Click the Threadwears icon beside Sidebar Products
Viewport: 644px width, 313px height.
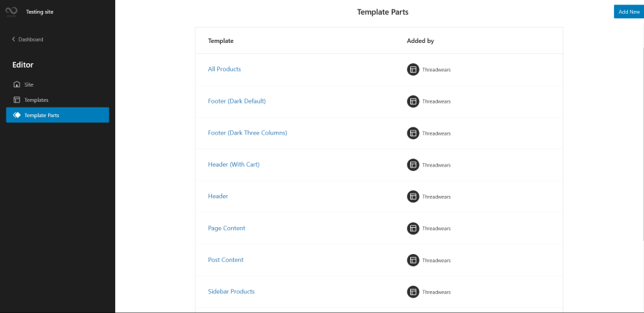413,292
